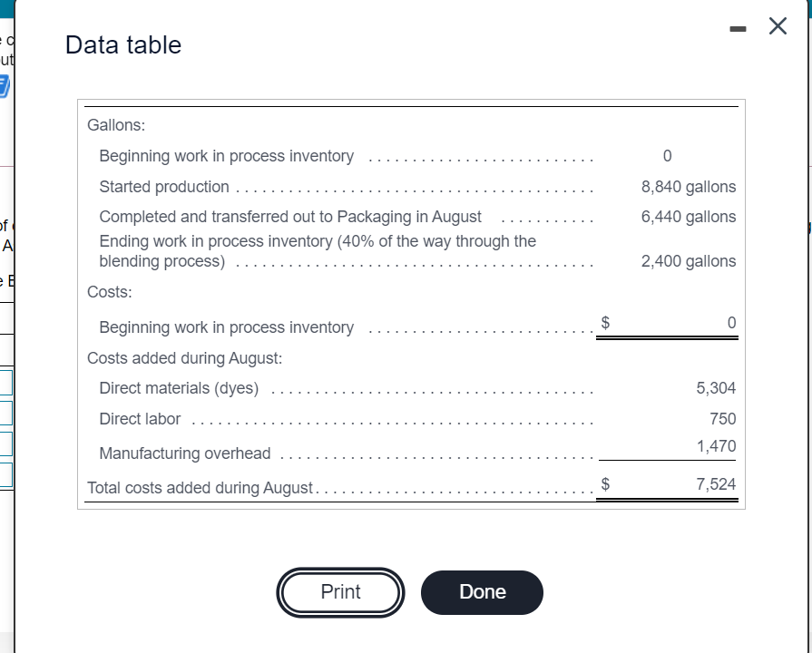
Task: Click the Direct labor amount 750
Action: coord(723,419)
